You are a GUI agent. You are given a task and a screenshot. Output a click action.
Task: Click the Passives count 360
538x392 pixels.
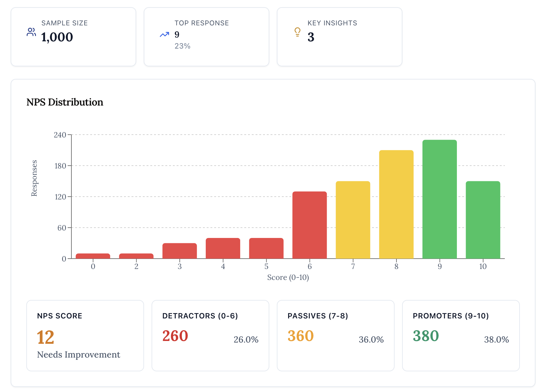point(301,336)
